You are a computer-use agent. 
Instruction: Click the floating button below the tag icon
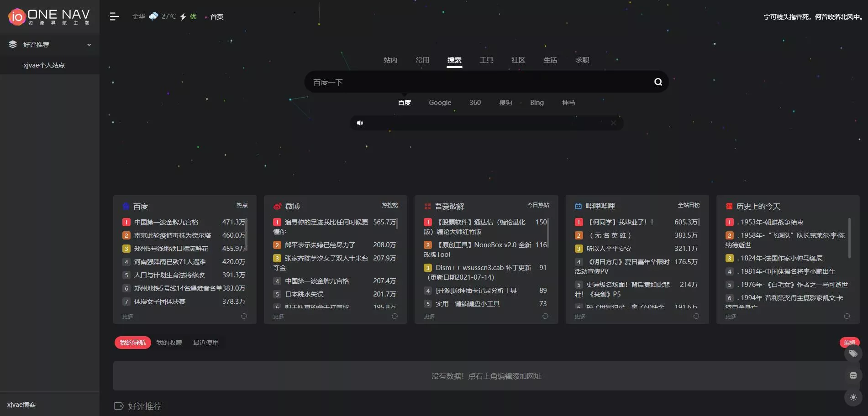853,375
